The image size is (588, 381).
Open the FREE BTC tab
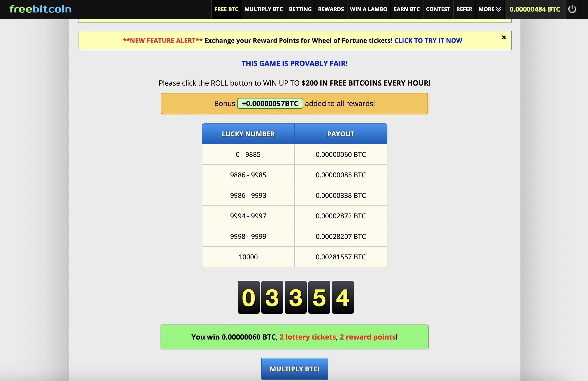pyautogui.click(x=226, y=9)
